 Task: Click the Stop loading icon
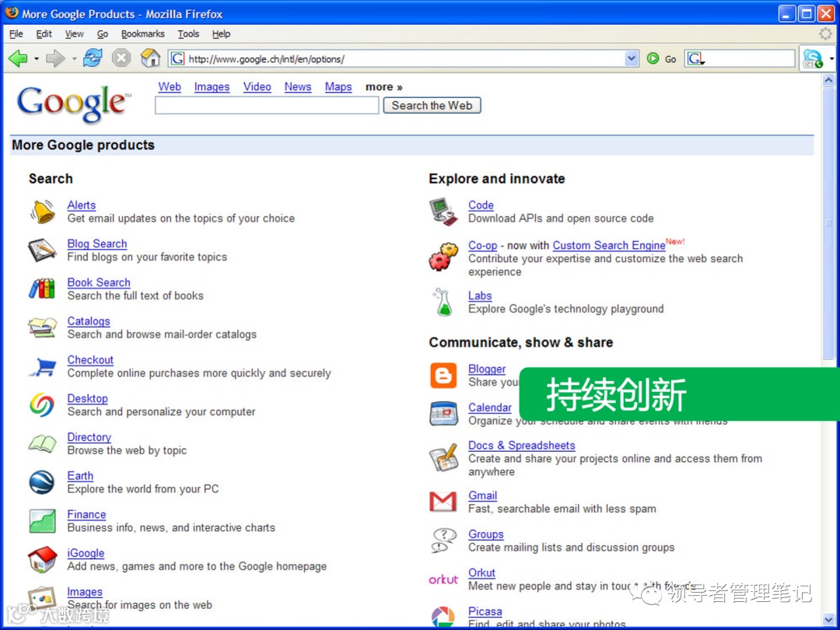pyautogui.click(x=121, y=58)
